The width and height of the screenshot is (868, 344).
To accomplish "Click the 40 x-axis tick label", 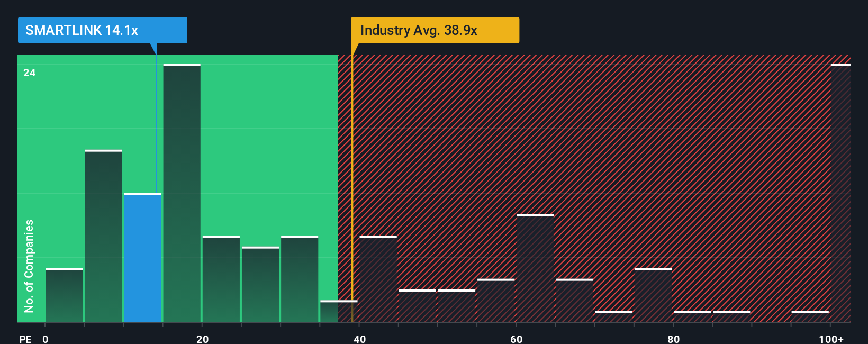I will click(359, 339).
